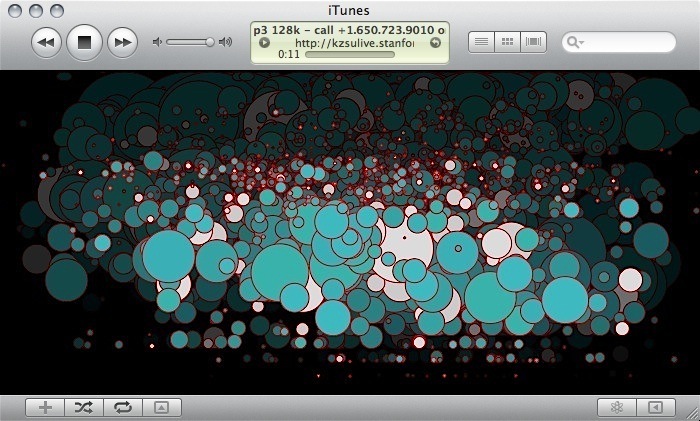
Task: Click the max-volume speaker icon
Action: [x=225, y=42]
